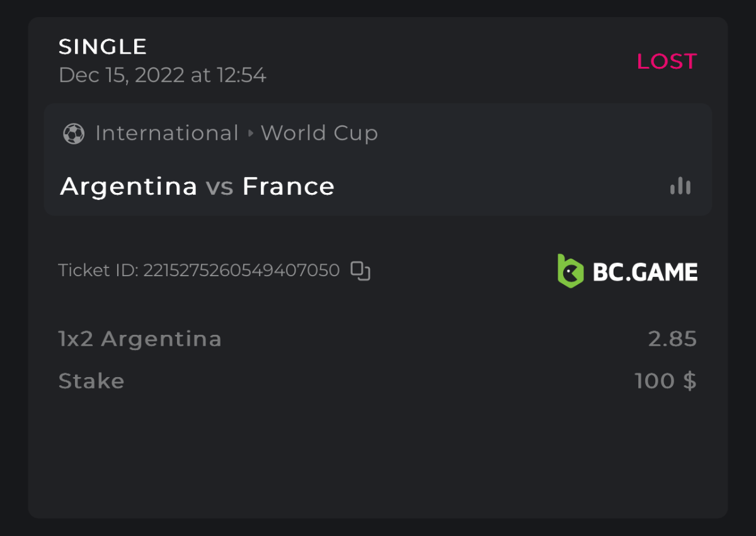Click the 100 $ stake amount

pyautogui.click(x=665, y=381)
